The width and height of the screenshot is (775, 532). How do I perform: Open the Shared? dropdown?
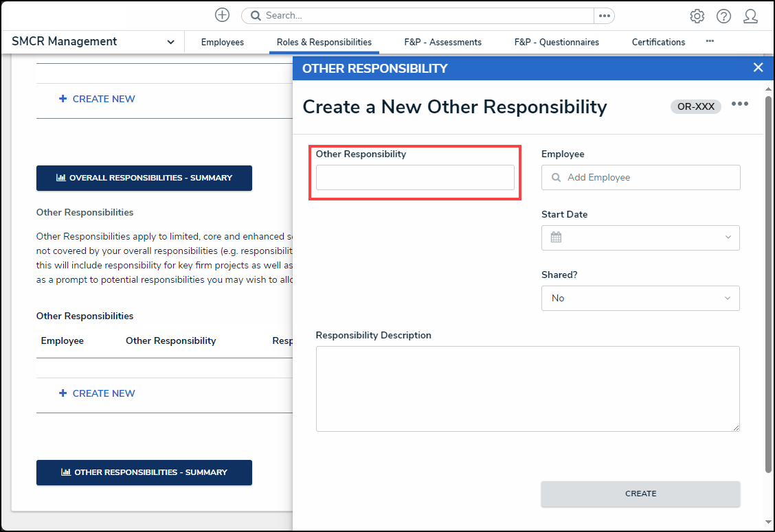click(x=640, y=298)
